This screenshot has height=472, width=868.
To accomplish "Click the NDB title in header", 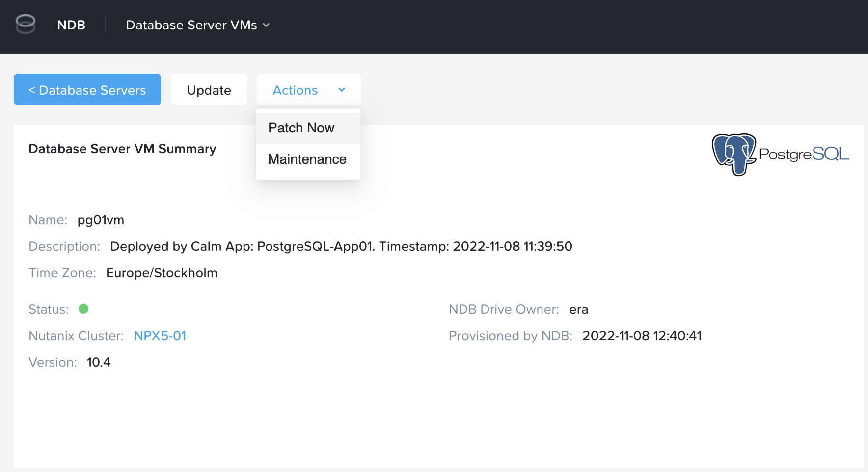I will (71, 25).
